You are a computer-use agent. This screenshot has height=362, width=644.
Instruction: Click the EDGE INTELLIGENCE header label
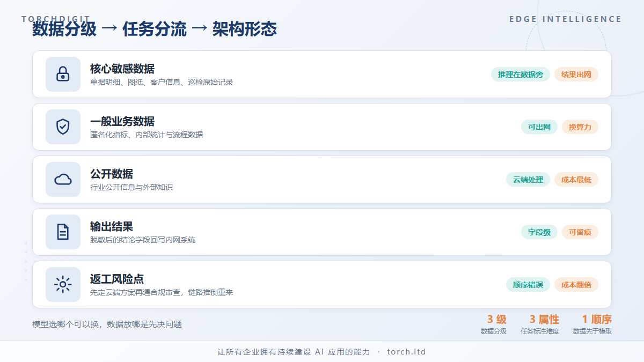point(565,19)
